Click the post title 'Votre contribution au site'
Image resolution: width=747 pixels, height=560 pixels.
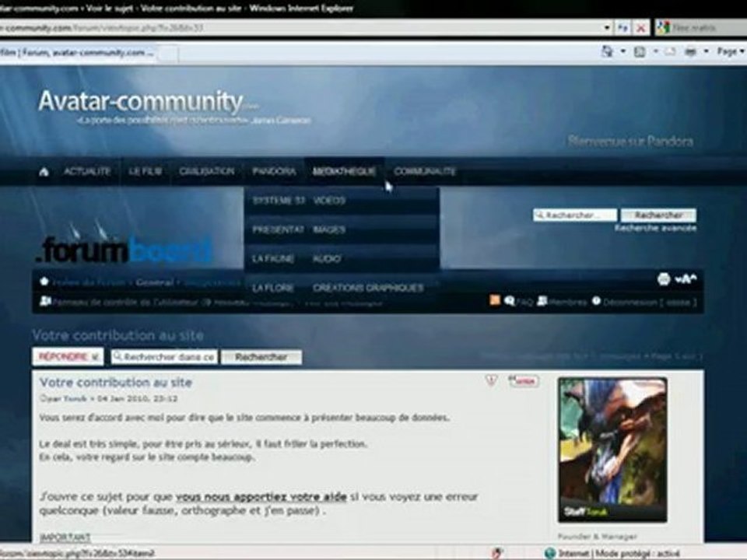(116, 383)
